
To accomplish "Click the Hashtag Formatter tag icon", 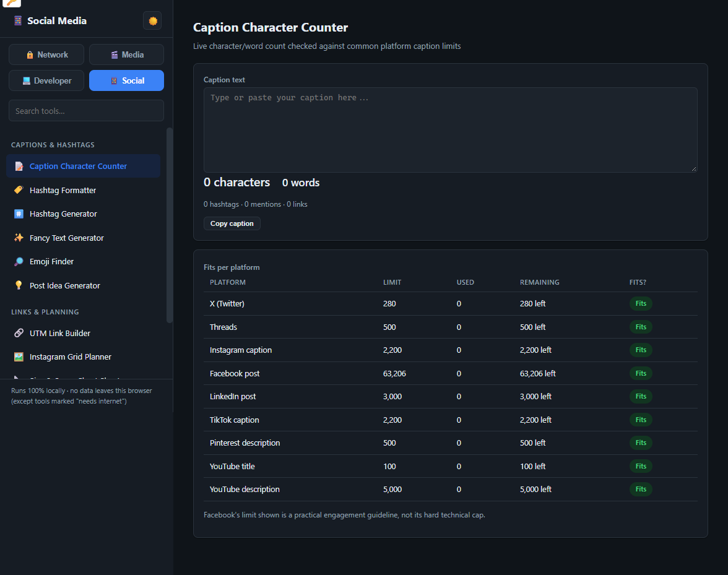I will [x=19, y=190].
